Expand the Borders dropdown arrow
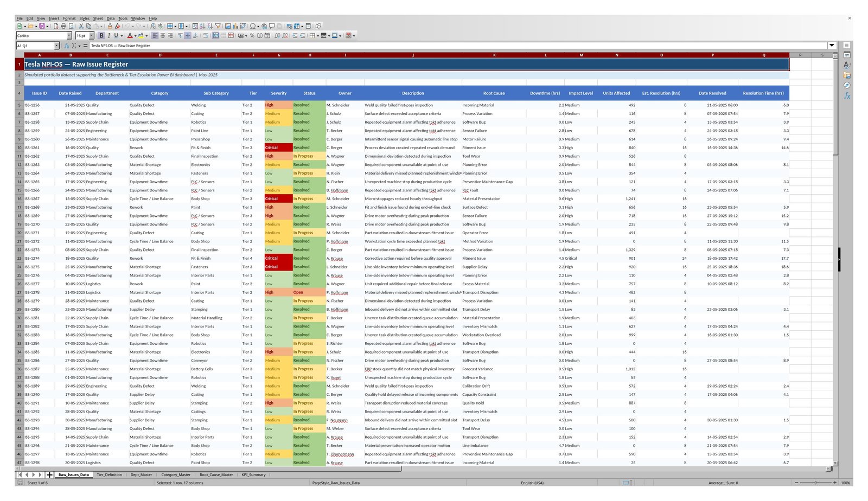The height and width of the screenshot is (501, 868). click(318, 36)
